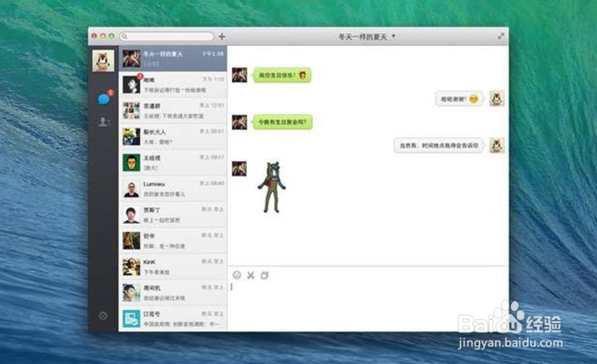Open the 王经理 conversation
Viewport: 597px width, 364px height.
(x=173, y=162)
